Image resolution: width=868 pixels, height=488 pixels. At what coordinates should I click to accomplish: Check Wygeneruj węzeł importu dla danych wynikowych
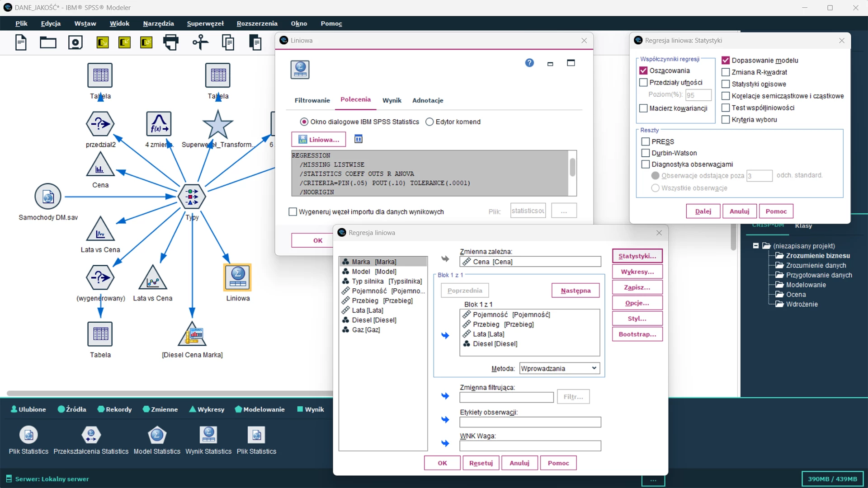click(x=292, y=211)
